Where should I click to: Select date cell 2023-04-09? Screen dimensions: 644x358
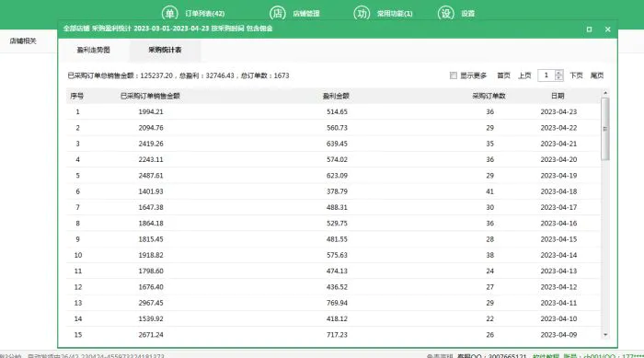pos(558,335)
